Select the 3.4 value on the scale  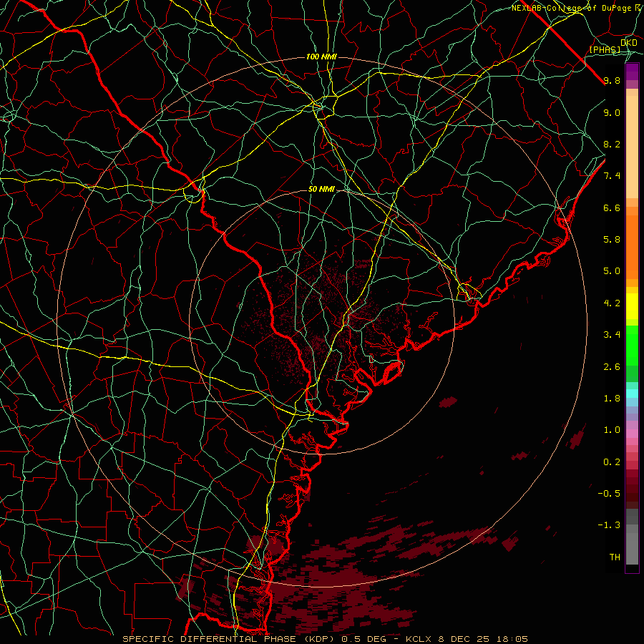point(612,335)
